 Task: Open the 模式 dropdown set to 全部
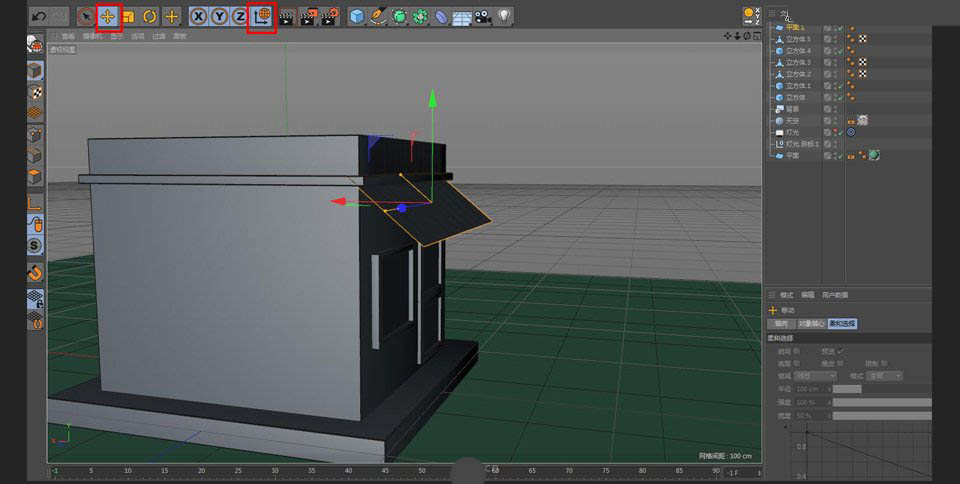tap(884, 375)
